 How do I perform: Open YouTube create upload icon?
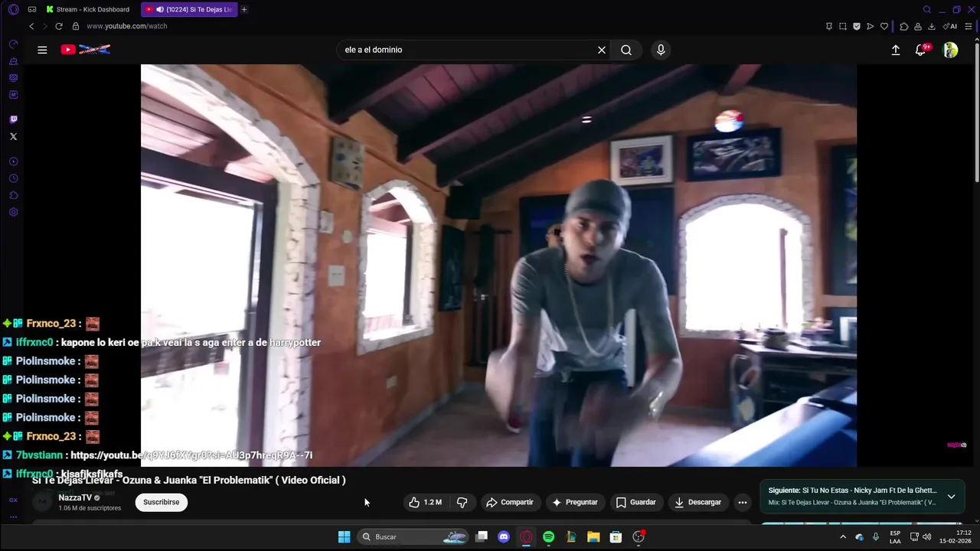(896, 50)
